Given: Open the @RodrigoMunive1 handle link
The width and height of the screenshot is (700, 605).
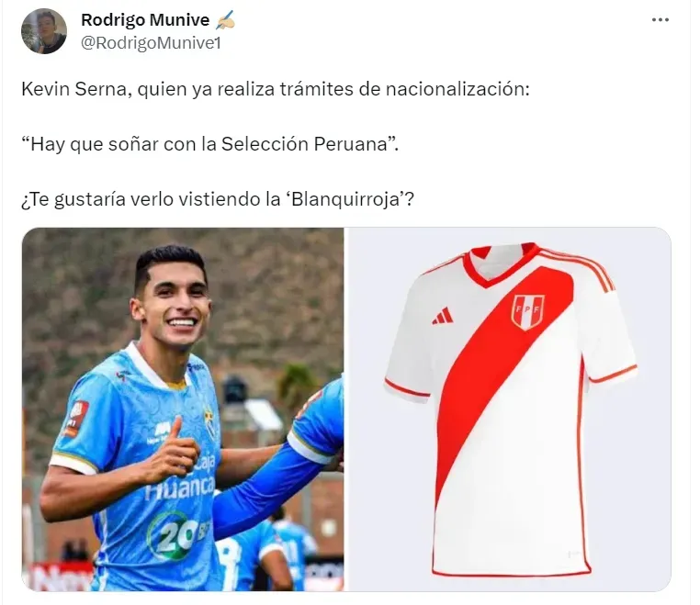Looking at the screenshot, I should tap(151, 43).
